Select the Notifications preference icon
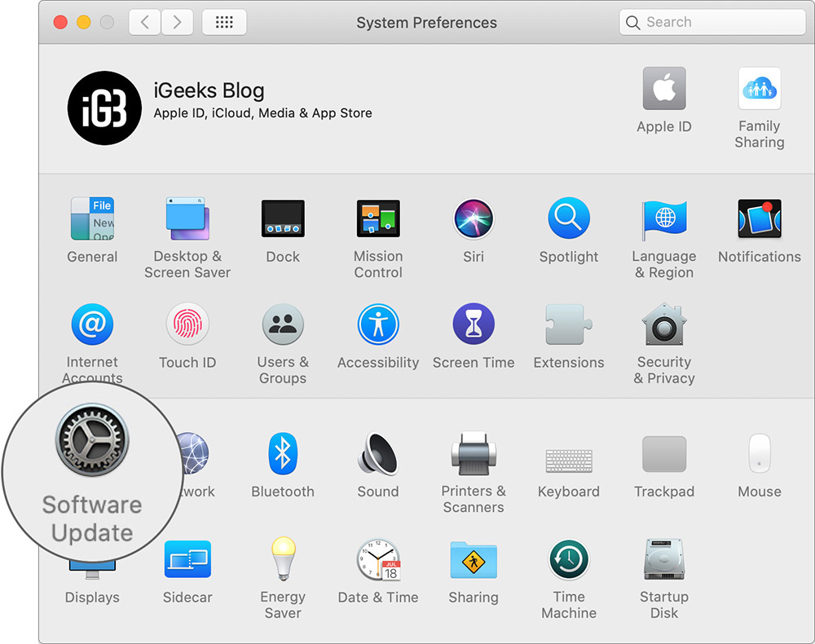 (x=760, y=218)
